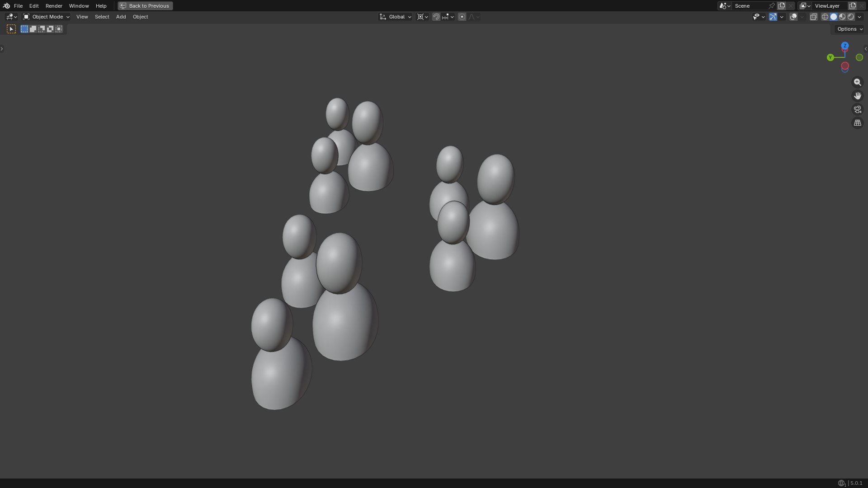Open the Options dropdown

click(850, 29)
